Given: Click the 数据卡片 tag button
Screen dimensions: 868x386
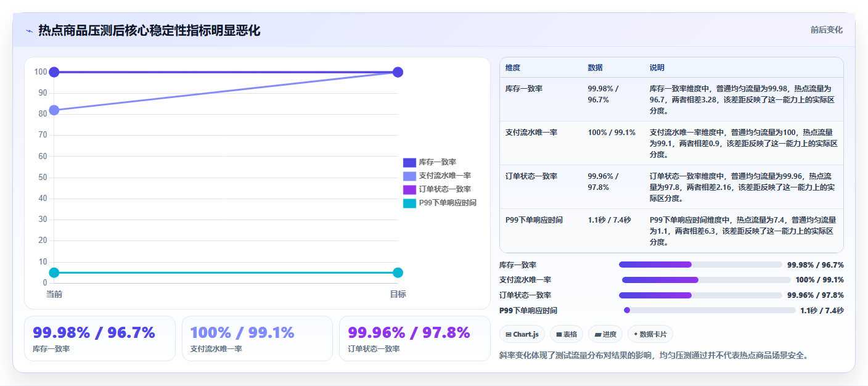Looking at the screenshot, I should 650,334.
